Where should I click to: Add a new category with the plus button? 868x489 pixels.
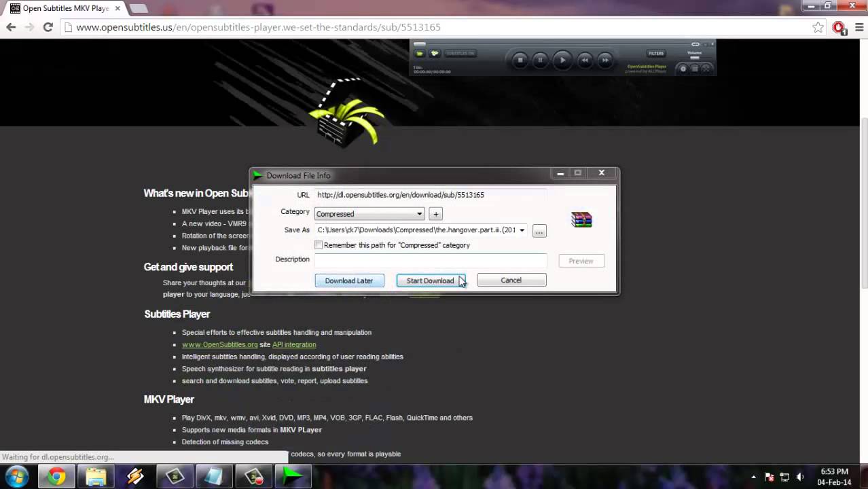point(435,214)
